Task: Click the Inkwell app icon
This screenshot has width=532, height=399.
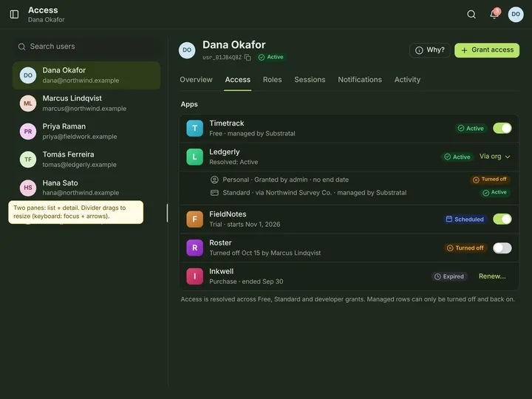Action: 195,276
